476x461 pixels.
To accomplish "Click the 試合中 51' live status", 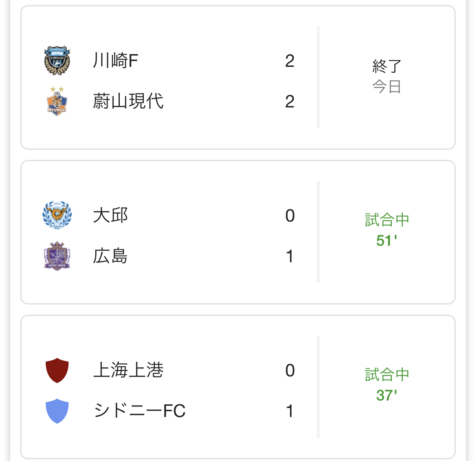I will pos(387,230).
